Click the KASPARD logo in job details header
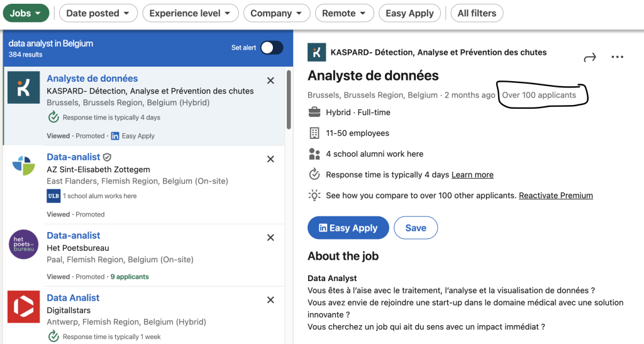Viewport: 644px width, 344px height. (x=317, y=52)
